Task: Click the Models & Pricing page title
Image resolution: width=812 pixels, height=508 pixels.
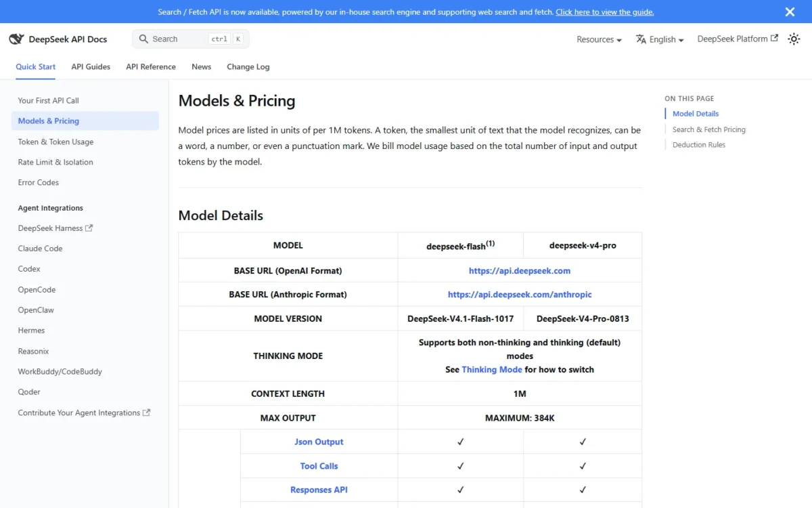Action: click(237, 101)
